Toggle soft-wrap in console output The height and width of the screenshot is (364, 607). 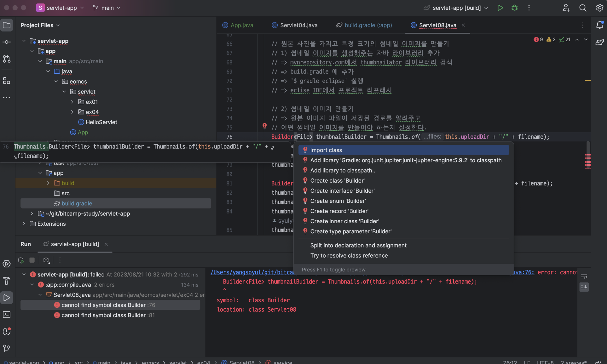584,276
